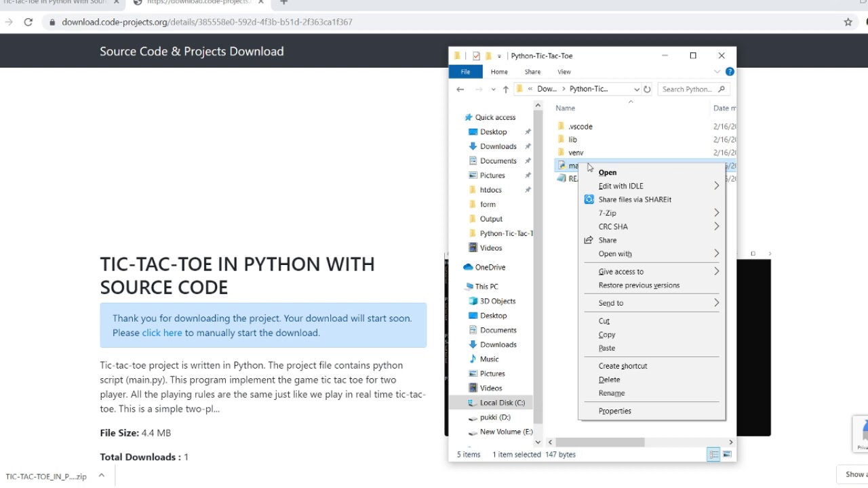Click the Explorer back arrow
The width and height of the screenshot is (868, 488).
pos(460,89)
